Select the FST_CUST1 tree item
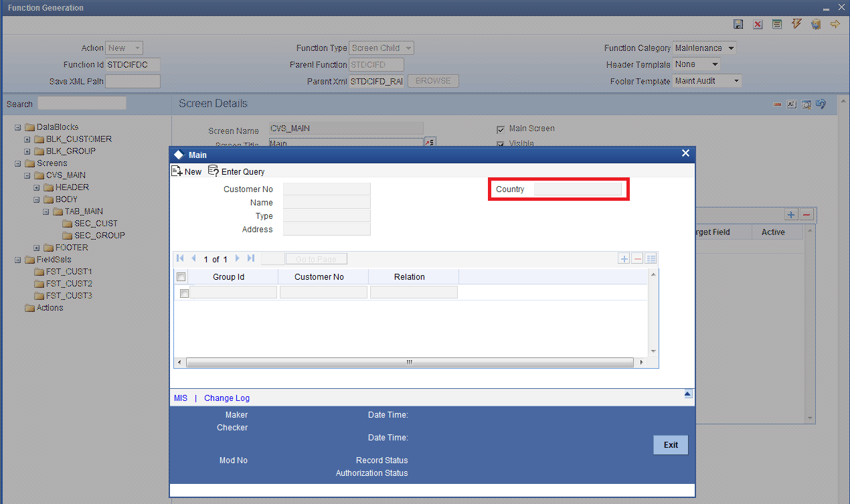Screen dimensions: 850x504 (69, 272)
